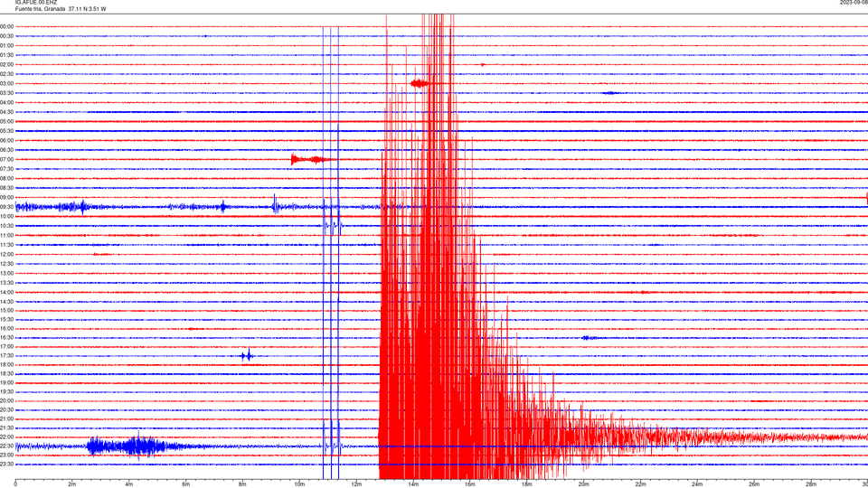Select the 04:00 time label

[6, 102]
